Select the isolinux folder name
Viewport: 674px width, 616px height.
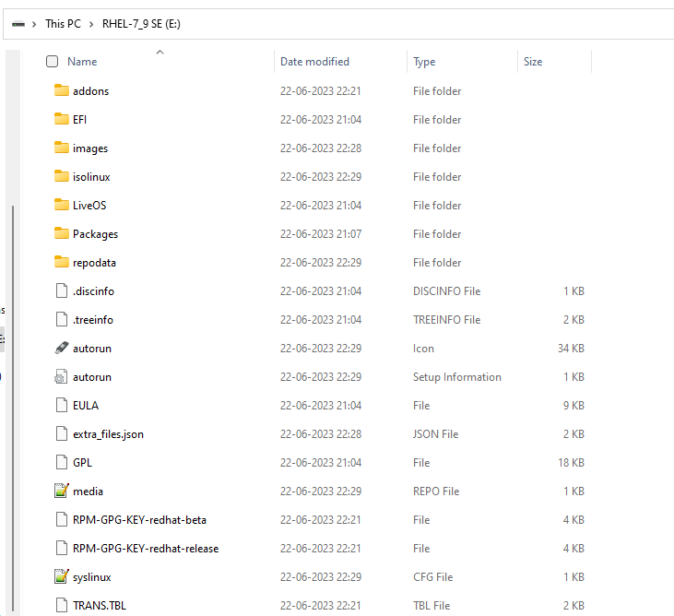coord(91,177)
